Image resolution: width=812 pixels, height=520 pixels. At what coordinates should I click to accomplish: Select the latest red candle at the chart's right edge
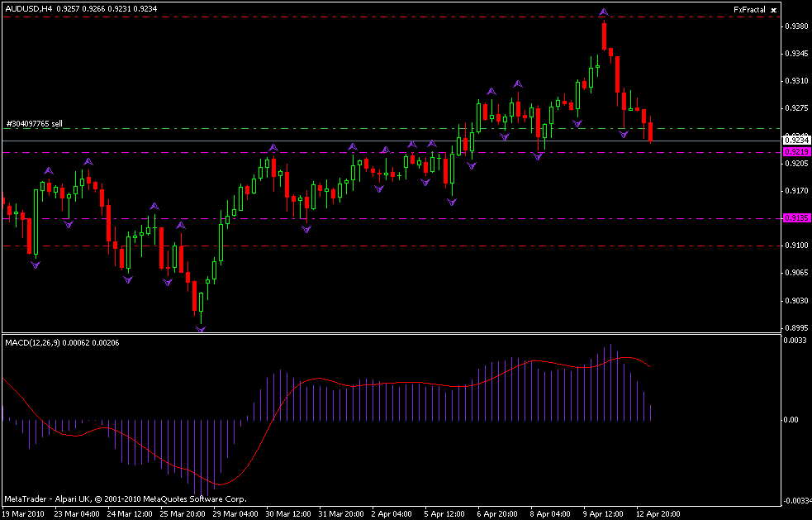[651, 131]
